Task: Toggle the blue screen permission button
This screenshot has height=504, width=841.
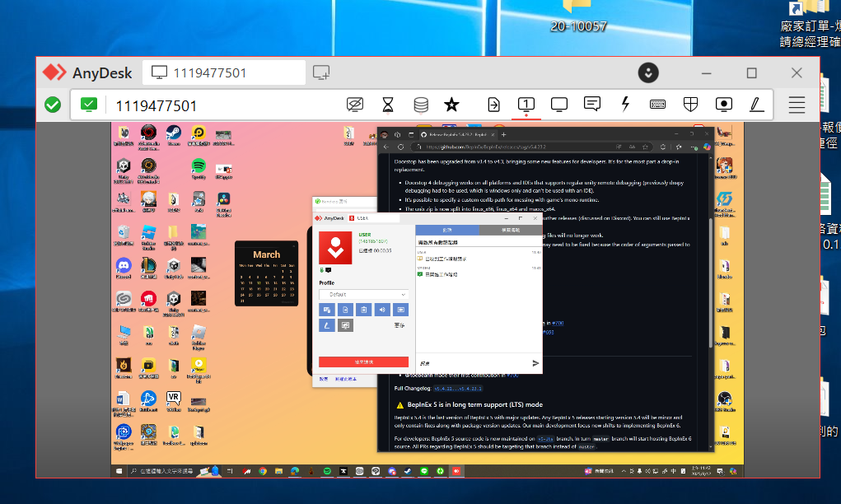Action: coord(400,310)
